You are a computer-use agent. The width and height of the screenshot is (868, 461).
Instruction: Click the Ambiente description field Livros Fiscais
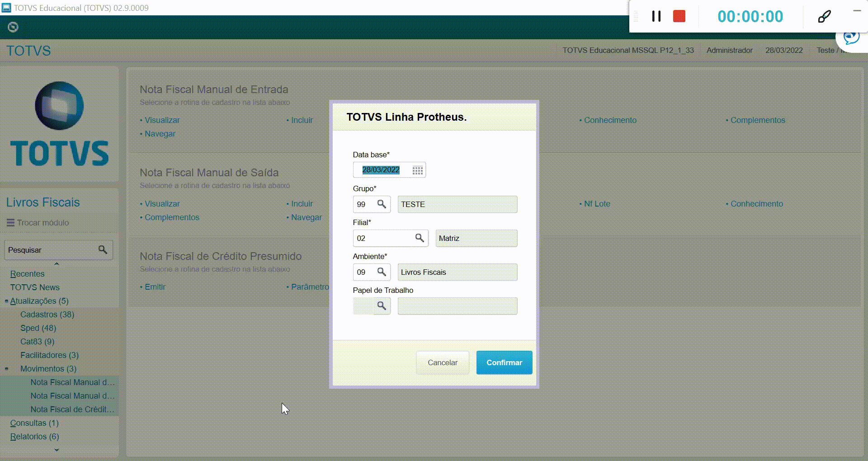pos(458,272)
